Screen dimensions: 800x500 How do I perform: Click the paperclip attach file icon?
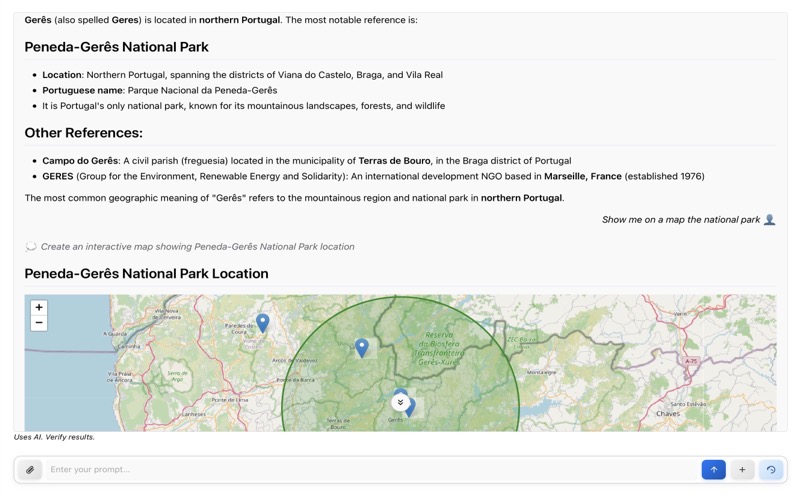(30, 470)
